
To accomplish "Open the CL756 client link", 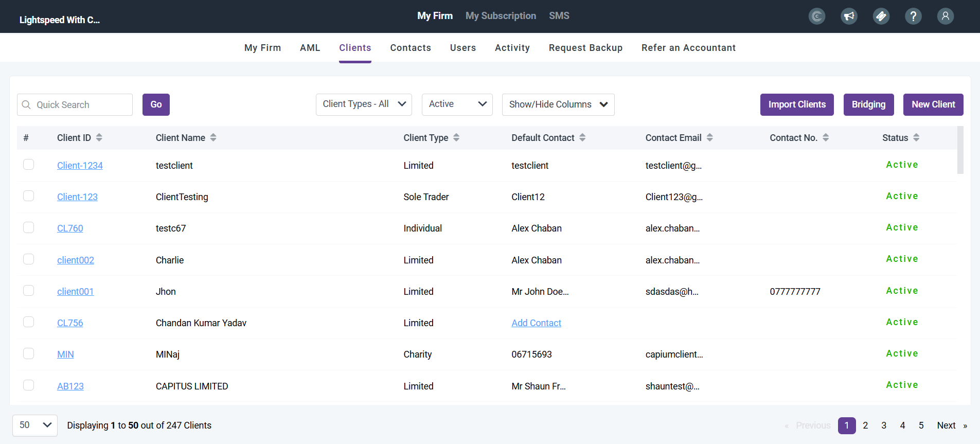I will click(x=70, y=323).
